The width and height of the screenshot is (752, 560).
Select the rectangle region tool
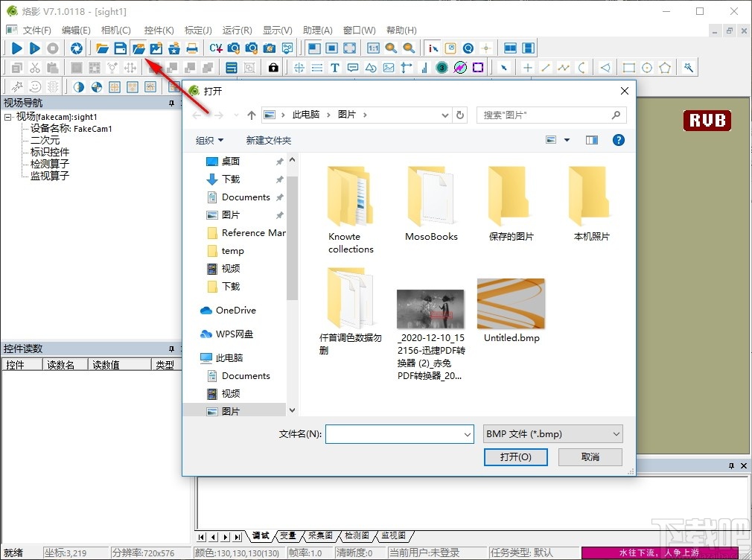(628, 68)
